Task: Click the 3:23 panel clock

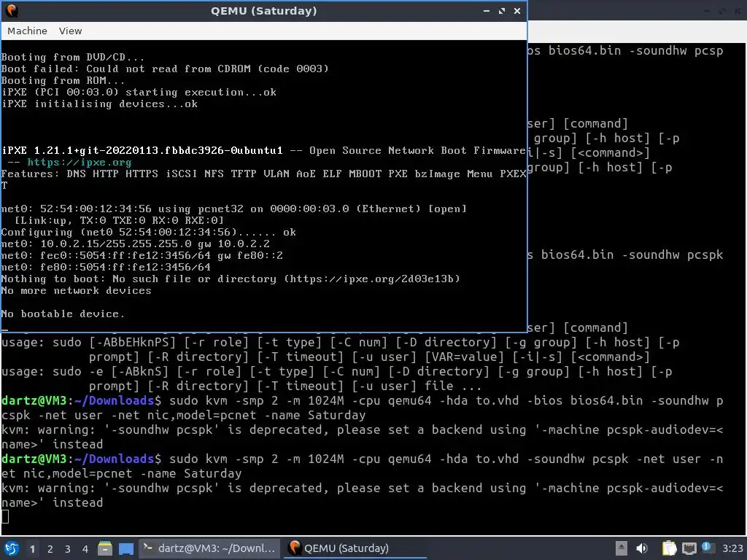Action: click(732, 548)
